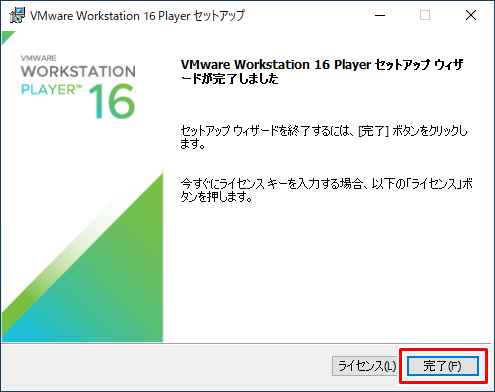Open license entry with ライセンス(L) button
495x392 pixels.
367,366
